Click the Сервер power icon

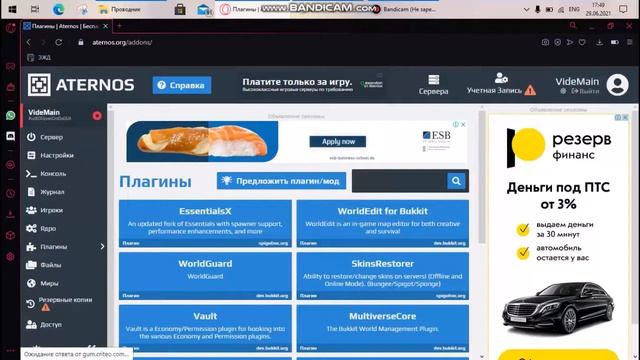31,137
